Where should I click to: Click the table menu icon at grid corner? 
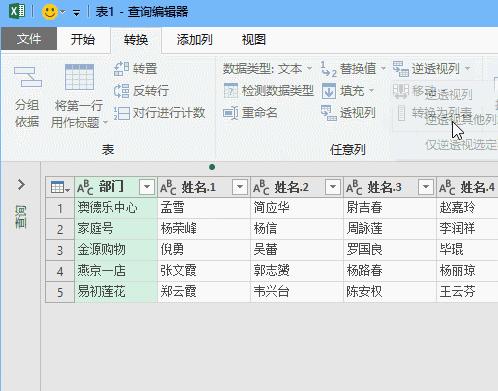pos(60,187)
